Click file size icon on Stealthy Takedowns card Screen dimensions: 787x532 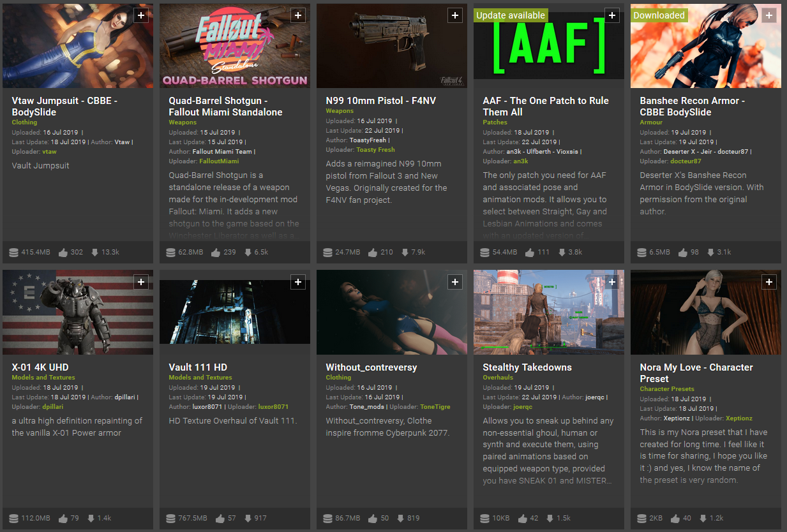click(x=484, y=518)
